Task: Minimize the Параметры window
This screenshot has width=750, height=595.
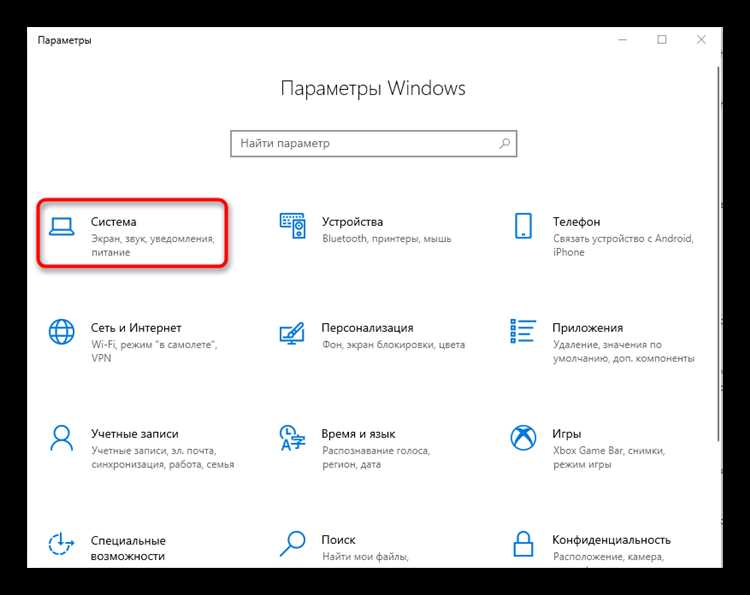Action: click(622, 40)
